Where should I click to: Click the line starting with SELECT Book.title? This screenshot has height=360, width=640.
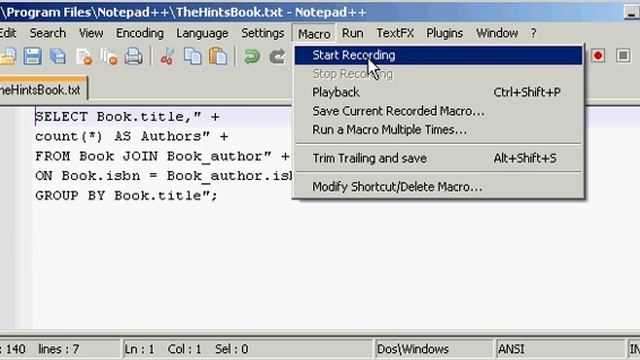point(127,117)
